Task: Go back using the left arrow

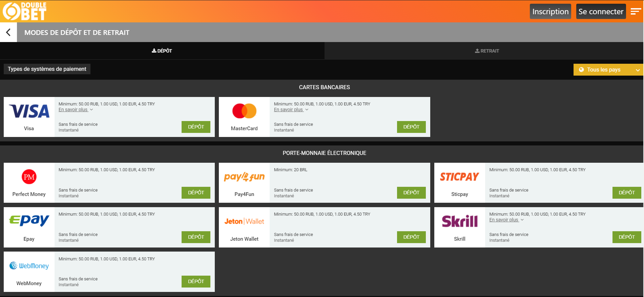Action: pyautogui.click(x=8, y=32)
